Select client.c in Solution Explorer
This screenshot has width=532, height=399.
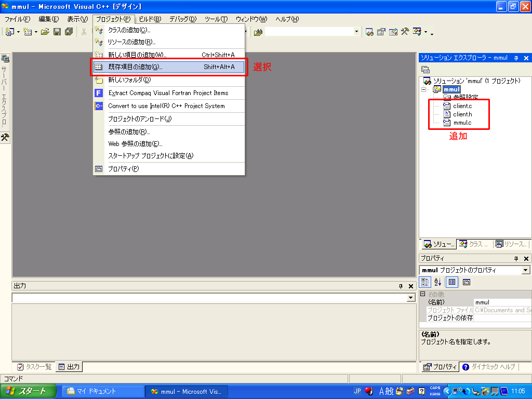click(462, 106)
